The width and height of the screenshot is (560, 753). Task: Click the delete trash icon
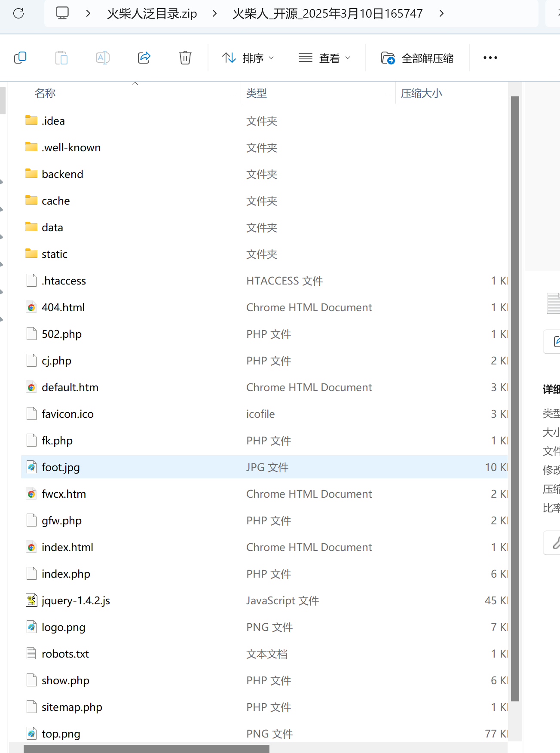(185, 58)
